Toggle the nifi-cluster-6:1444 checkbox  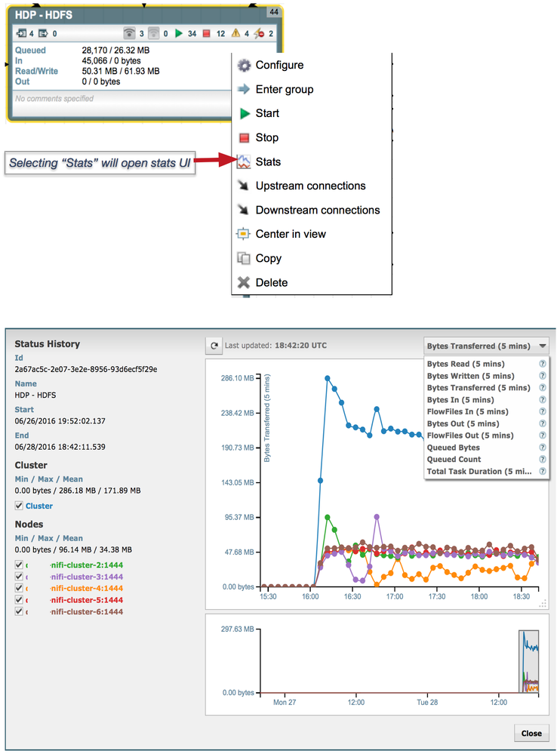19,611
